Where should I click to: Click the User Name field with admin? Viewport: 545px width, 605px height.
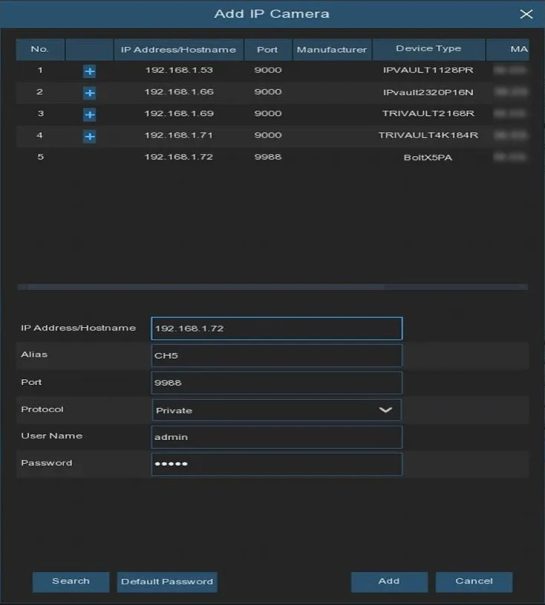pyautogui.click(x=276, y=437)
